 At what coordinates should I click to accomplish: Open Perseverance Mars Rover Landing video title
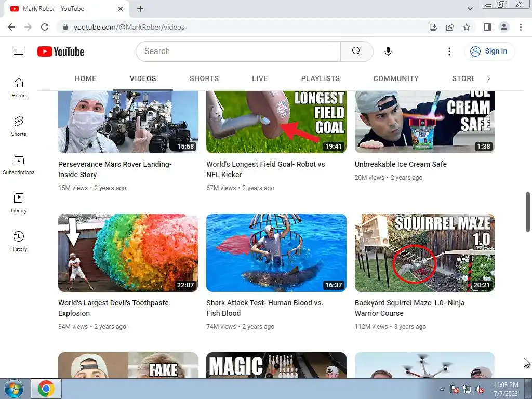pyautogui.click(x=115, y=169)
